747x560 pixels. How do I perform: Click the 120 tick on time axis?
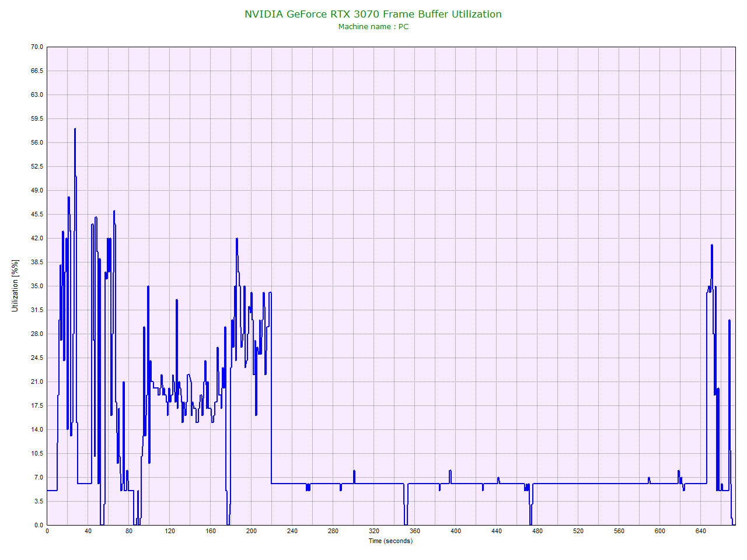(170, 531)
